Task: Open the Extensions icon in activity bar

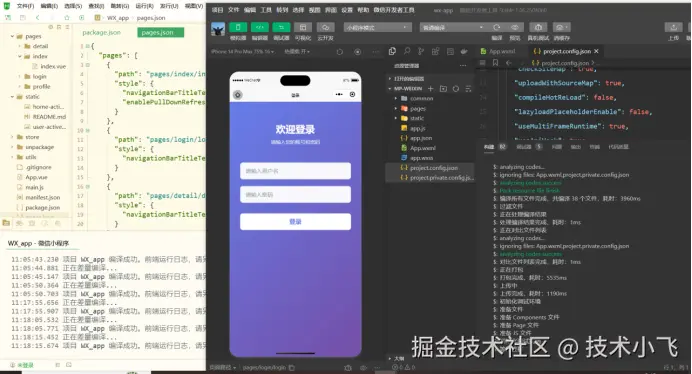Action: coord(435,51)
